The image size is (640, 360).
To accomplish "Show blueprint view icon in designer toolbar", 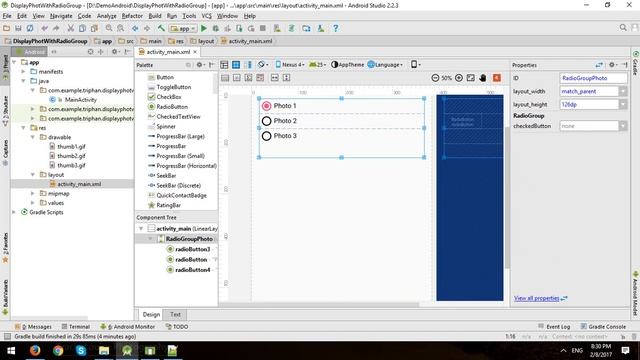I will [x=236, y=65].
